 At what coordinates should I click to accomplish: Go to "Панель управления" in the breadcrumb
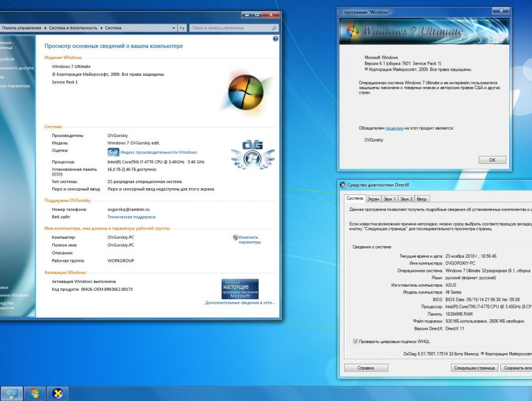22,28
